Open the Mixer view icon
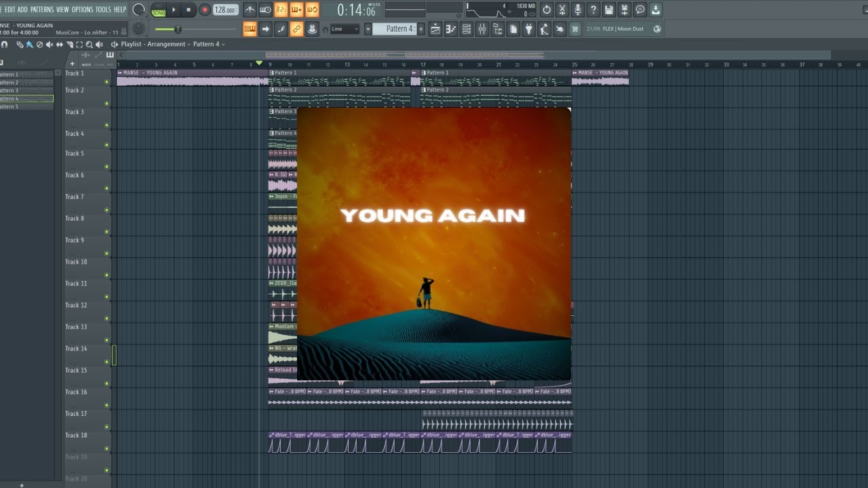The width and height of the screenshot is (868, 488). 482,29
